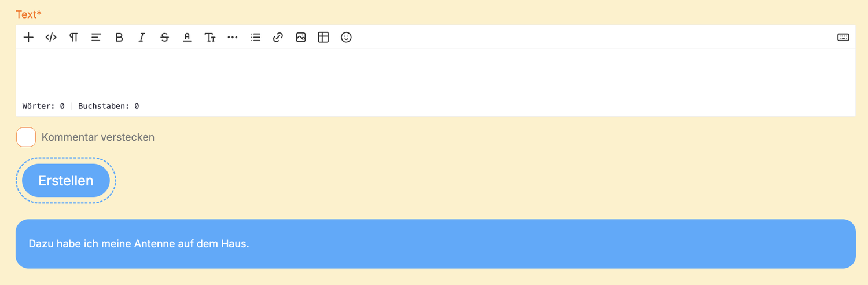Apply italic formatting
The width and height of the screenshot is (868, 285).
click(142, 38)
